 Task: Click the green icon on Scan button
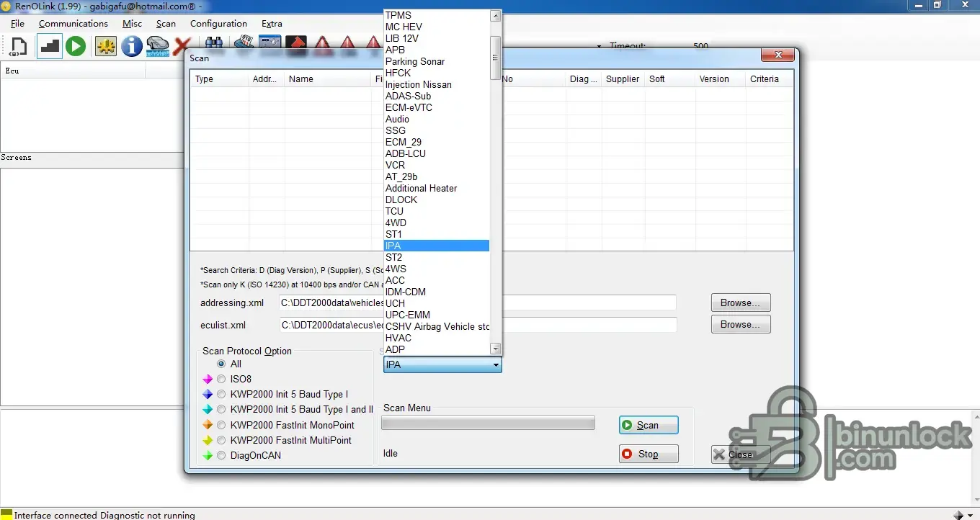pos(628,425)
